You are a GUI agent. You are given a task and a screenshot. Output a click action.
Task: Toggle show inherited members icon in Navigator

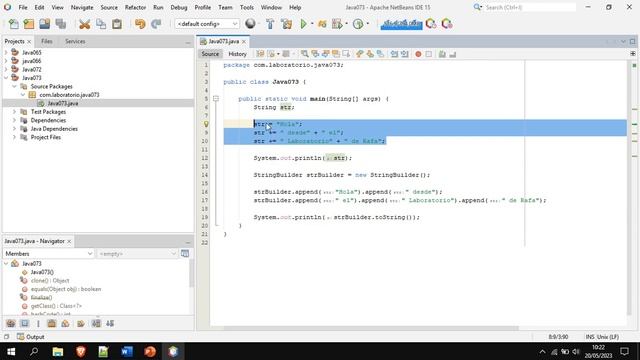click(x=11, y=324)
